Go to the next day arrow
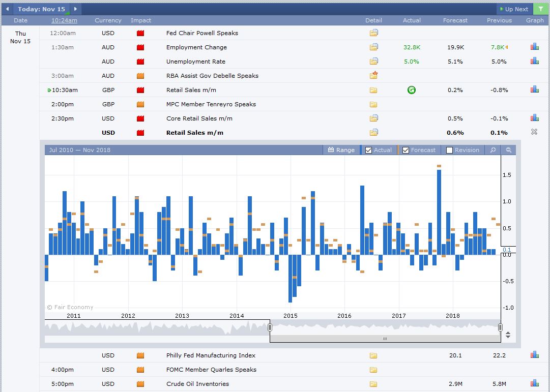 (x=75, y=9)
